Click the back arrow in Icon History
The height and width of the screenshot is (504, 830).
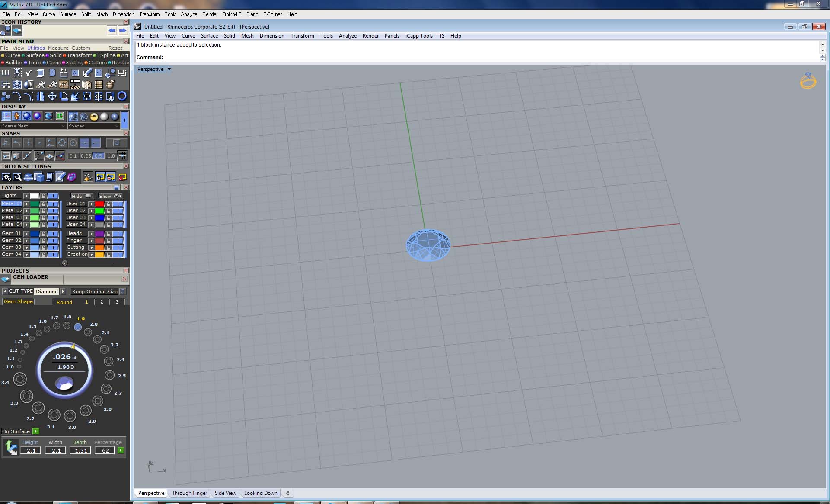(112, 30)
